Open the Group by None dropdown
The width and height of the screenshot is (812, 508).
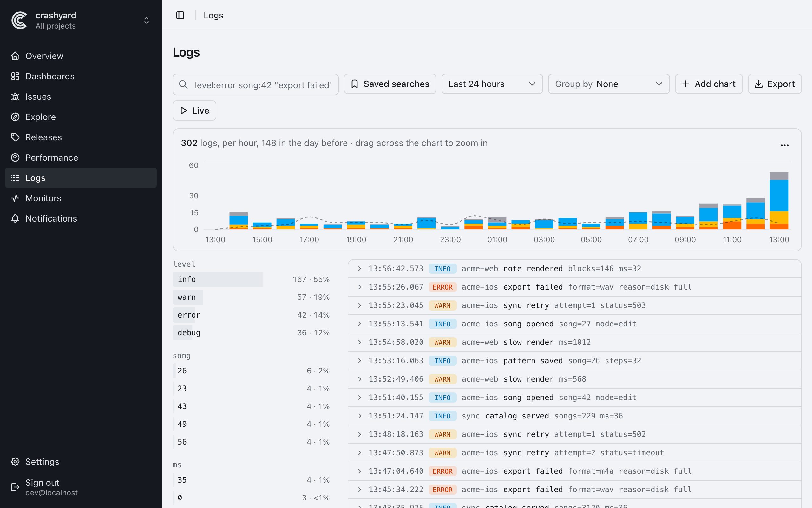(x=609, y=84)
